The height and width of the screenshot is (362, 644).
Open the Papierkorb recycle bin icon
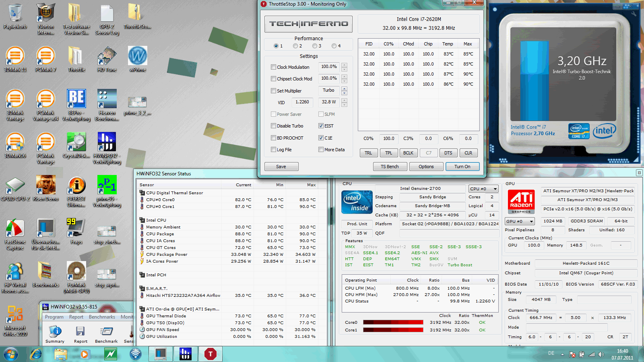click(15, 16)
